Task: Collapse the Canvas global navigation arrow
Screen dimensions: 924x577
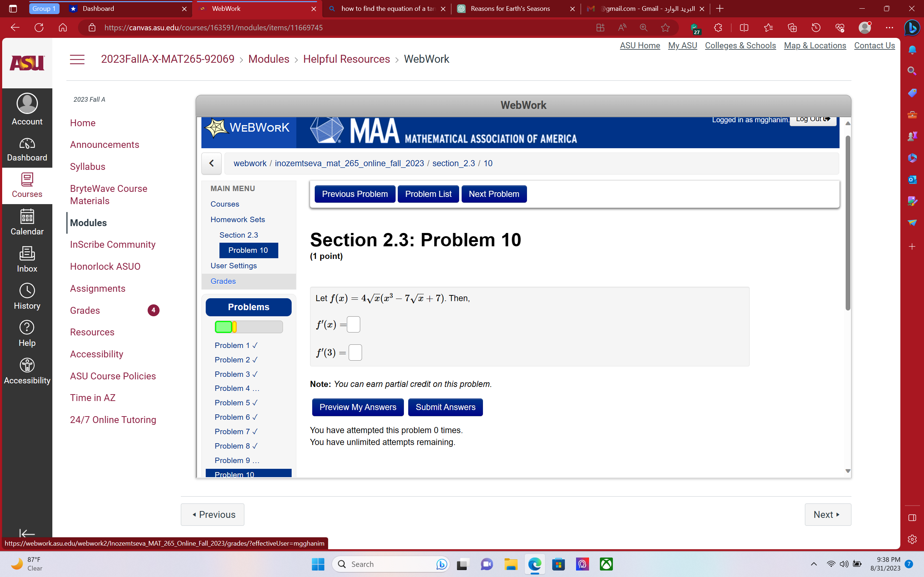Action: coord(27,533)
